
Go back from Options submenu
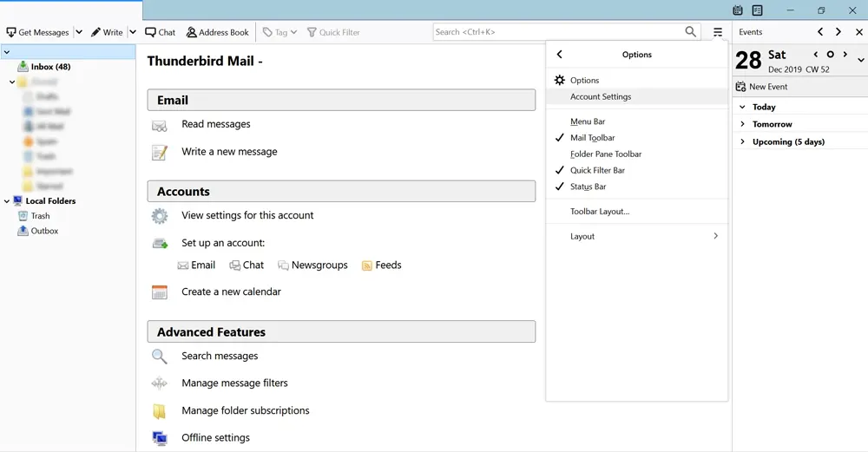tap(559, 54)
